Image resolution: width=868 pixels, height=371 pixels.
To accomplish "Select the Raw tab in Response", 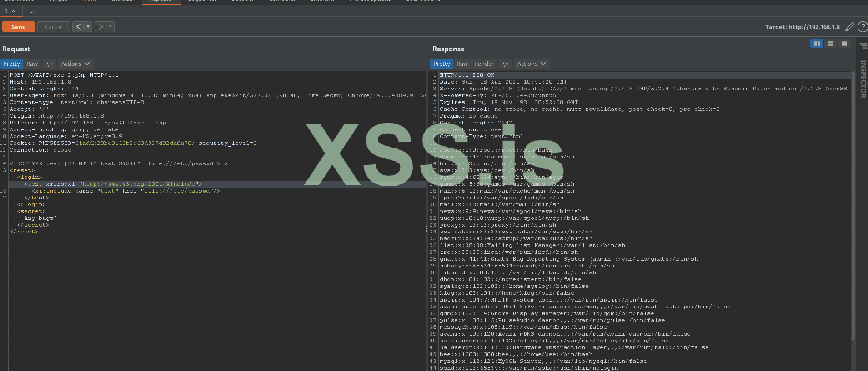I will pyautogui.click(x=462, y=64).
